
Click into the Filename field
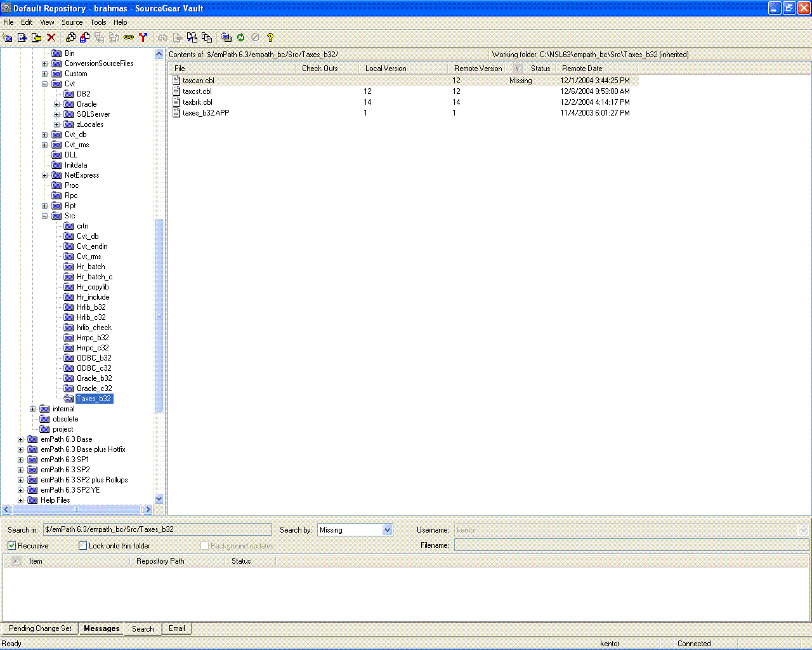(x=631, y=545)
